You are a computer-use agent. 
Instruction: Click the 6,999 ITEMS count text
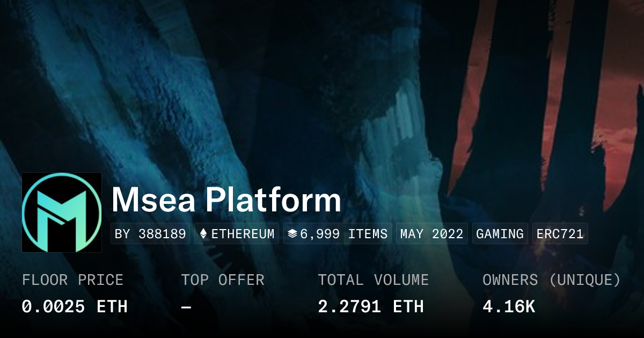pyautogui.click(x=343, y=234)
